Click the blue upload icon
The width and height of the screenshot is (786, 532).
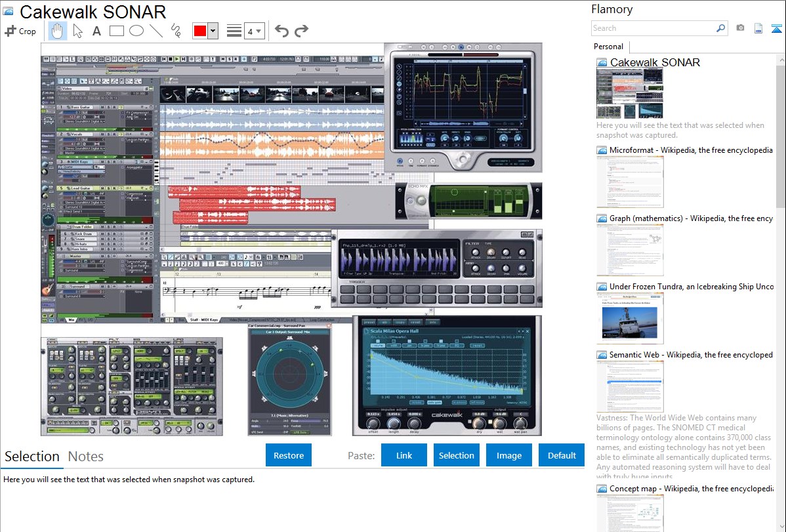[x=776, y=29]
